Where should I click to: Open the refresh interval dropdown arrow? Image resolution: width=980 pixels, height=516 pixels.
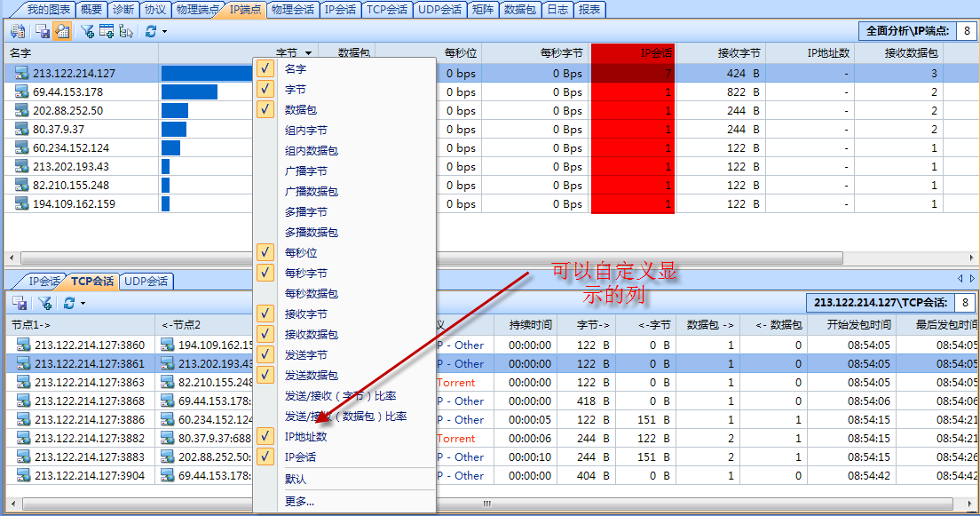coord(163,31)
